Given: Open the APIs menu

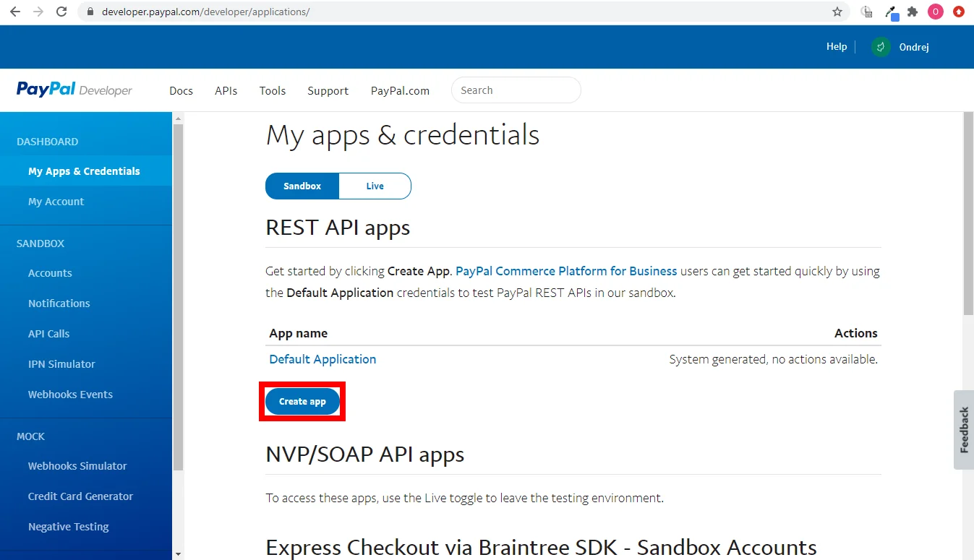Looking at the screenshot, I should [x=226, y=90].
